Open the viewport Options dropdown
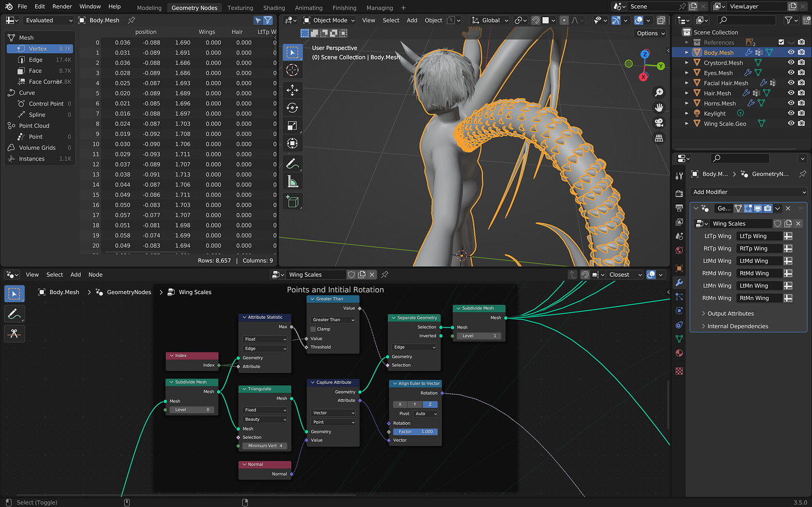Viewport: 812px width, 507px height. point(650,33)
